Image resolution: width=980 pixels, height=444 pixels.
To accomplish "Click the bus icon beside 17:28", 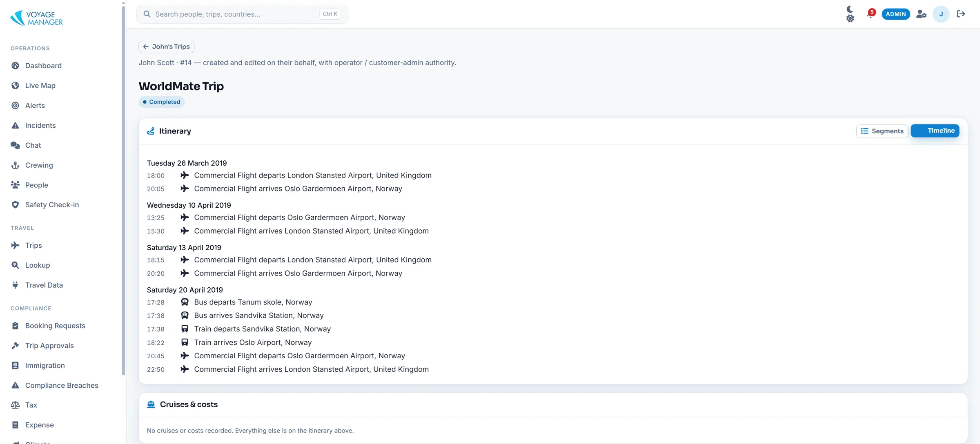I will [185, 302].
